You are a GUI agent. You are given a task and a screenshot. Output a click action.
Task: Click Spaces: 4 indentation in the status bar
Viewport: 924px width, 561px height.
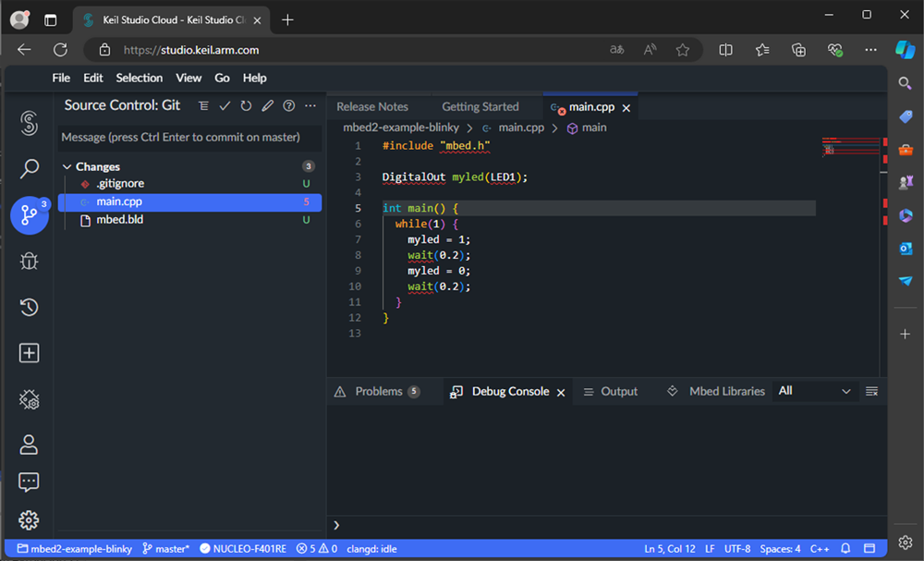[x=780, y=549]
